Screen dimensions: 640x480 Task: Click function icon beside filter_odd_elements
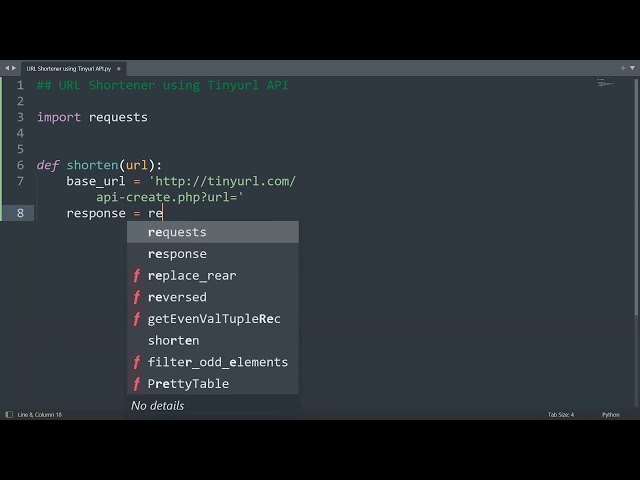click(x=137, y=362)
